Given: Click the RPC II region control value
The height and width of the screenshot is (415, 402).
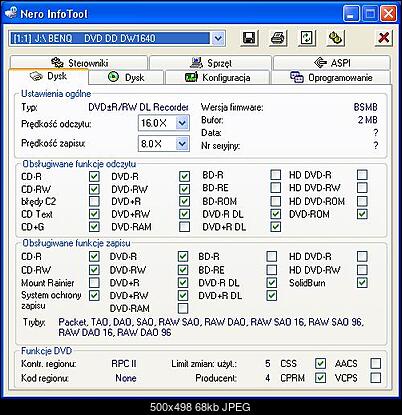Looking at the screenshot, I should coord(124,363).
